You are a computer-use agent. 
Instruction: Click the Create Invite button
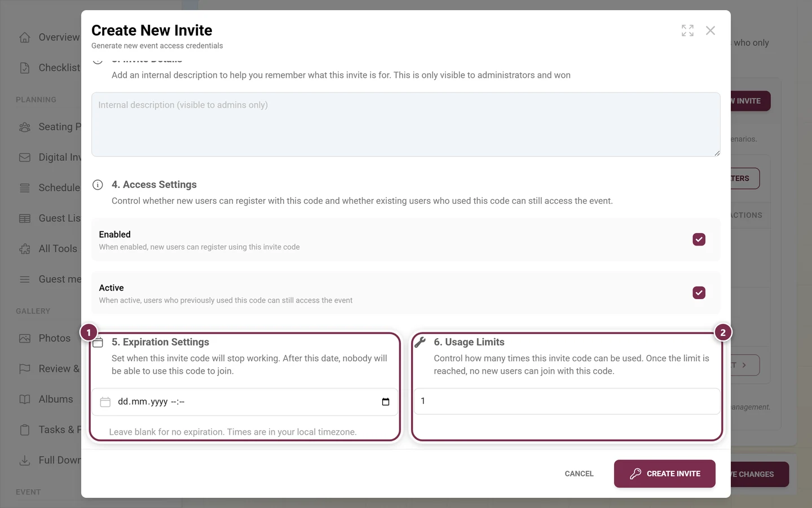pyautogui.click(x=665, y=474)
